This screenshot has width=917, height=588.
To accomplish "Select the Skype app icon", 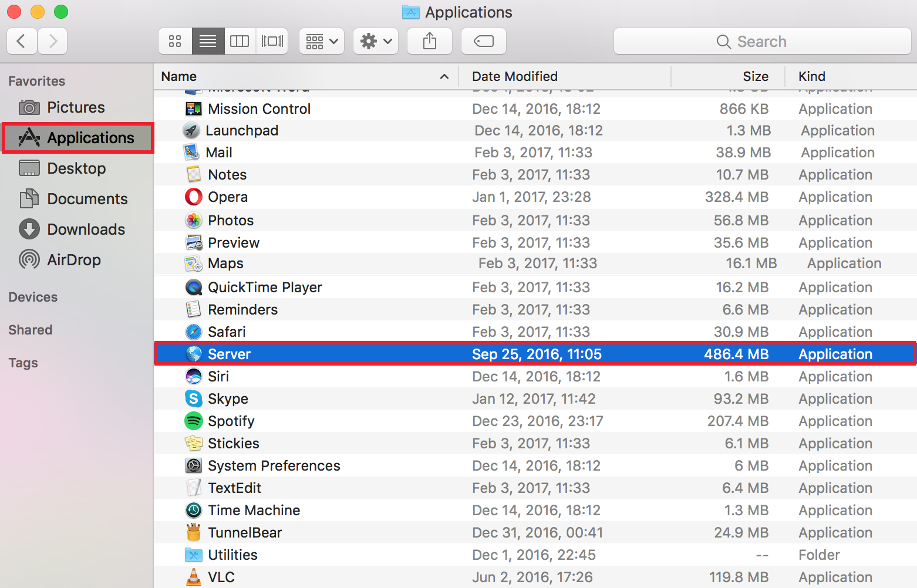I will [193, 399].
